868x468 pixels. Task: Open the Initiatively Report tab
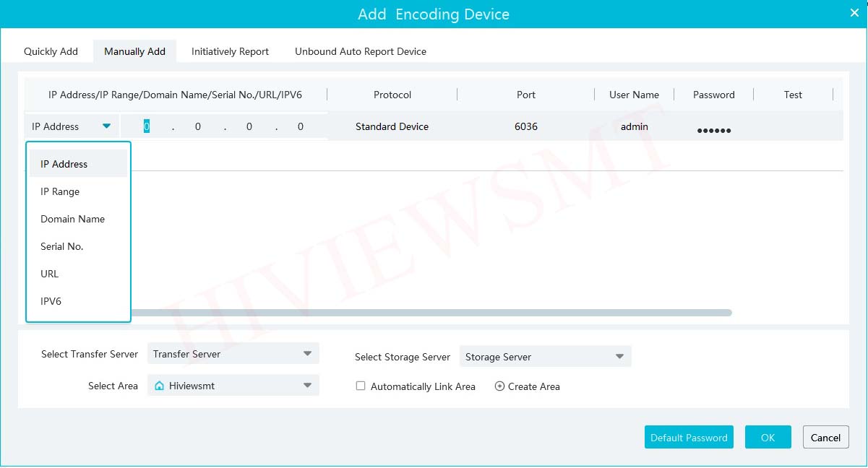coord(230,51)
